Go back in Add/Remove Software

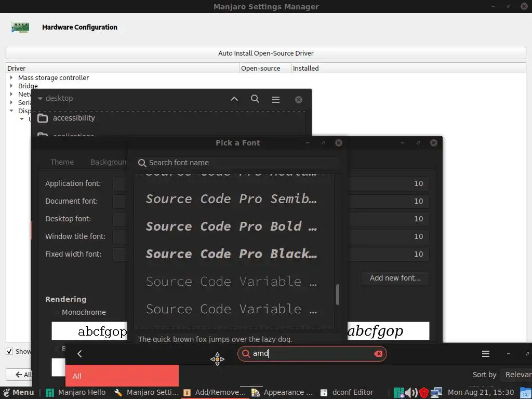[x=79, y=354]
